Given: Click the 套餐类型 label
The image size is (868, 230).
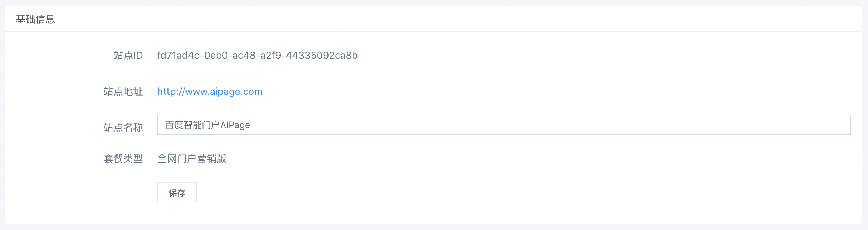Looking at the screenshot, I should (123, 159).
